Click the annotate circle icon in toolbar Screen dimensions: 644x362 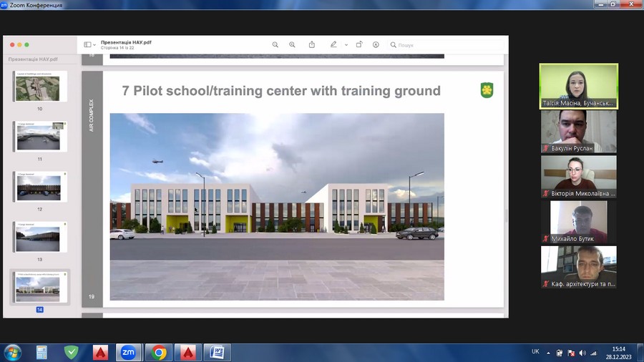pyautogui.click(x=376, y=44)
